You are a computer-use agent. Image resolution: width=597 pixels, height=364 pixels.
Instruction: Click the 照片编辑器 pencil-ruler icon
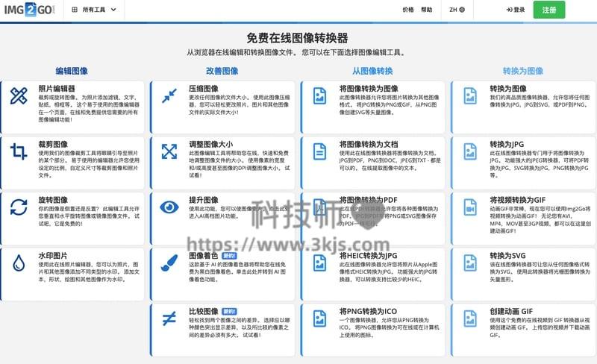(x=19, y=96)
